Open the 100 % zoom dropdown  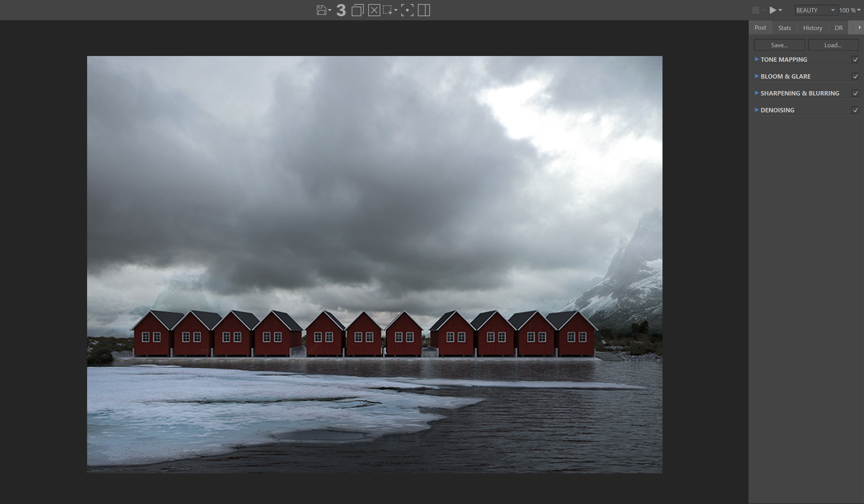pyautogui.click(x=850, y=10)
